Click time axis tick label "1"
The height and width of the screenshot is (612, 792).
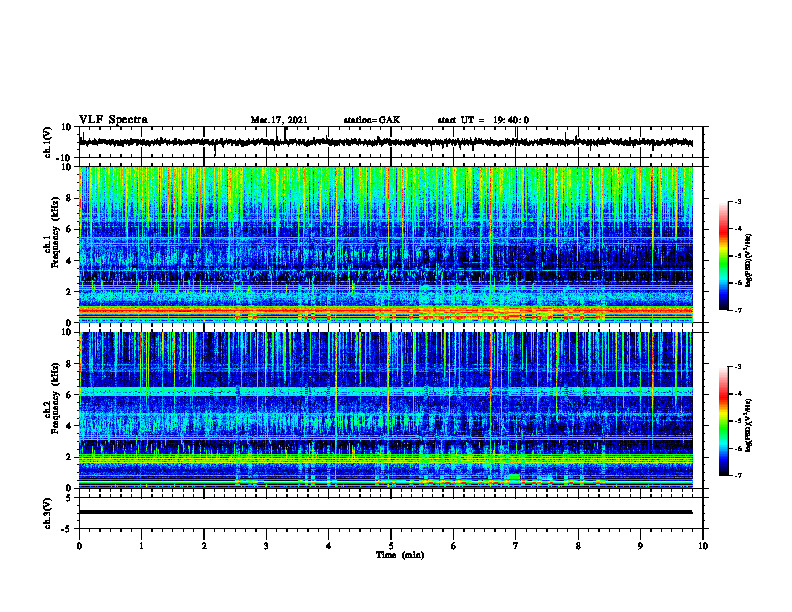(x=141, y=546)
